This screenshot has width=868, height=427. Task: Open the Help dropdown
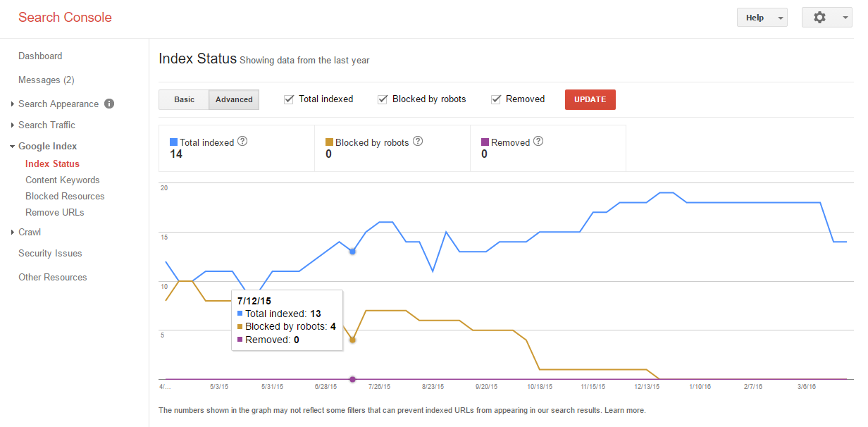pos(762,18)
